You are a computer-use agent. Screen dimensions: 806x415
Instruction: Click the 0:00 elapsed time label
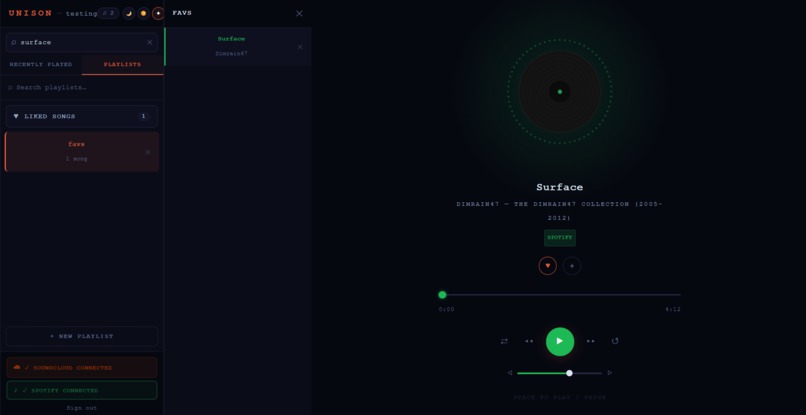pos(447,310)
